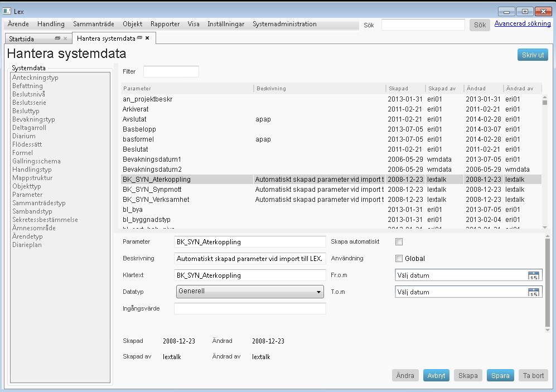Screen dimensions: 556x392
Task: Click the Spara button
Action: [x=500, y=375]
